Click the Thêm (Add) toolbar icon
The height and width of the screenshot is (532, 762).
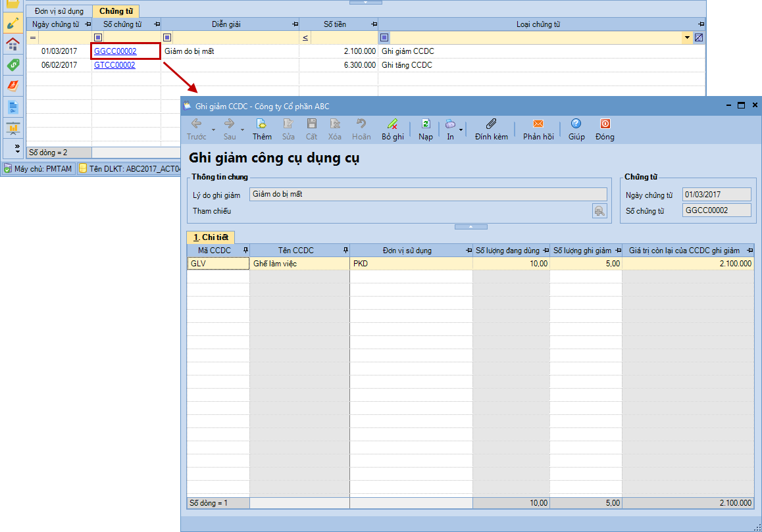click(261, 124)
